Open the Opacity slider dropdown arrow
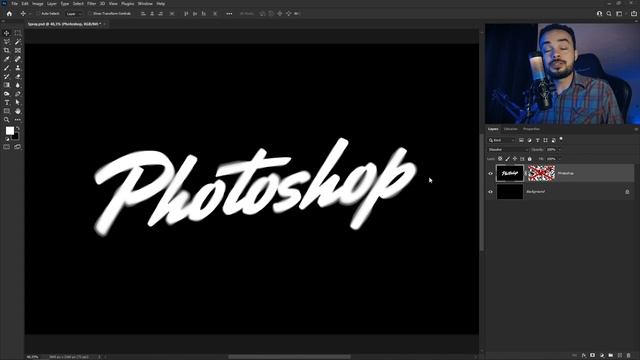 [559, 149]
